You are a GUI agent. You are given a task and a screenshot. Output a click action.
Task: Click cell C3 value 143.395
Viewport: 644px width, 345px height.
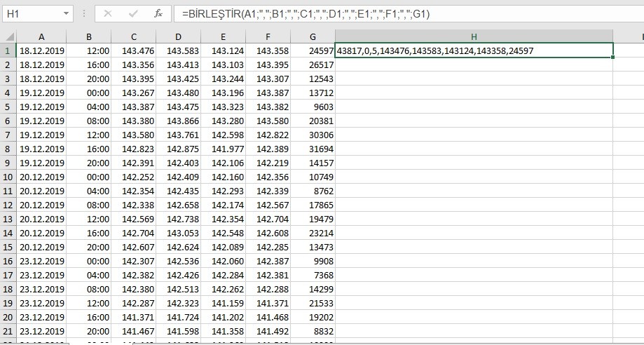pos(133,79)
